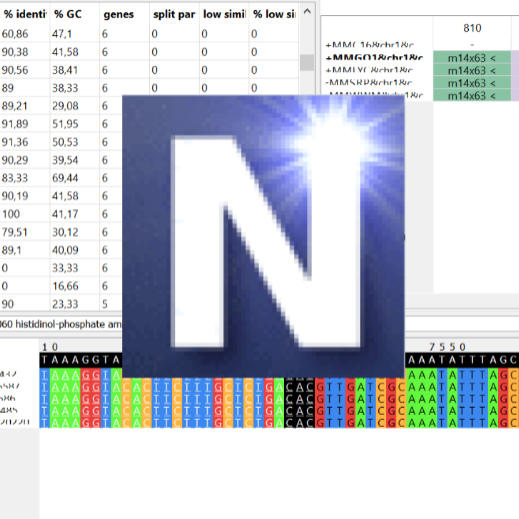
Task: Click green m14x63 cell in +MMGO1&chr18c row
Action: tap(472, 58)
